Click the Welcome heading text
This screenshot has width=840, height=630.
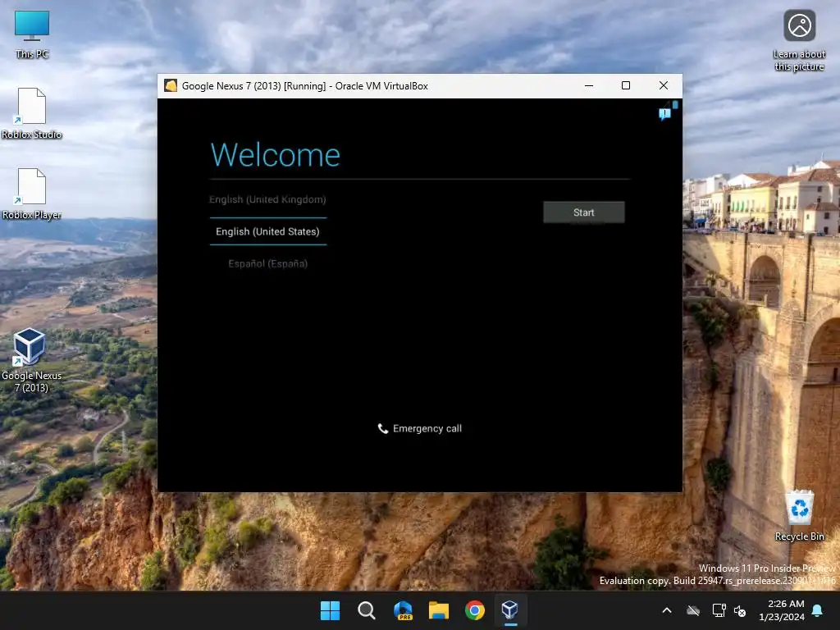tap(276, 155)
